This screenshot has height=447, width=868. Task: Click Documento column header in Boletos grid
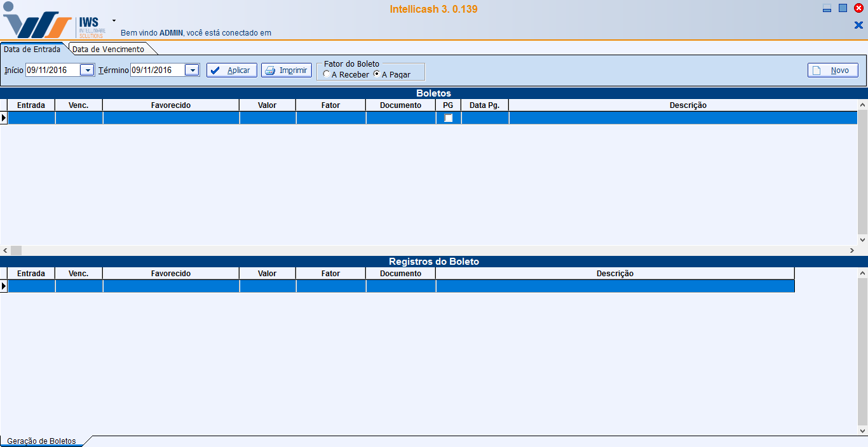click(401, 105)
